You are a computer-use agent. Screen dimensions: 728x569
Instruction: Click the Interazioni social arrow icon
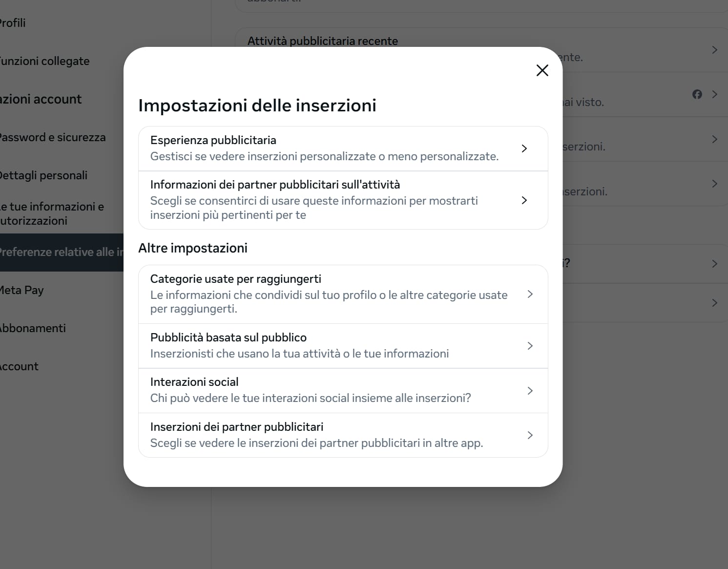(x=530, y=391)
